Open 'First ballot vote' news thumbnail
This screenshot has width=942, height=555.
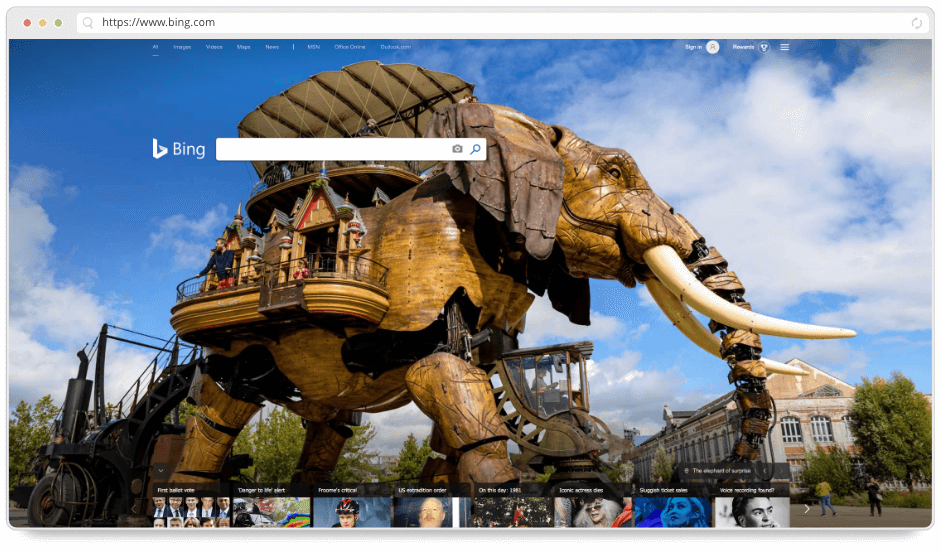click(x=191, y=510)
